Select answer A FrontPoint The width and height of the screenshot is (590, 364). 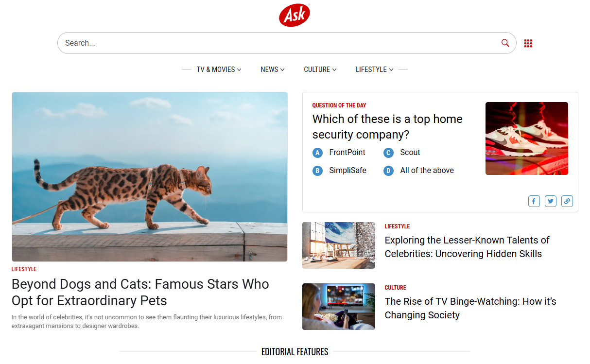click(339, 153)
